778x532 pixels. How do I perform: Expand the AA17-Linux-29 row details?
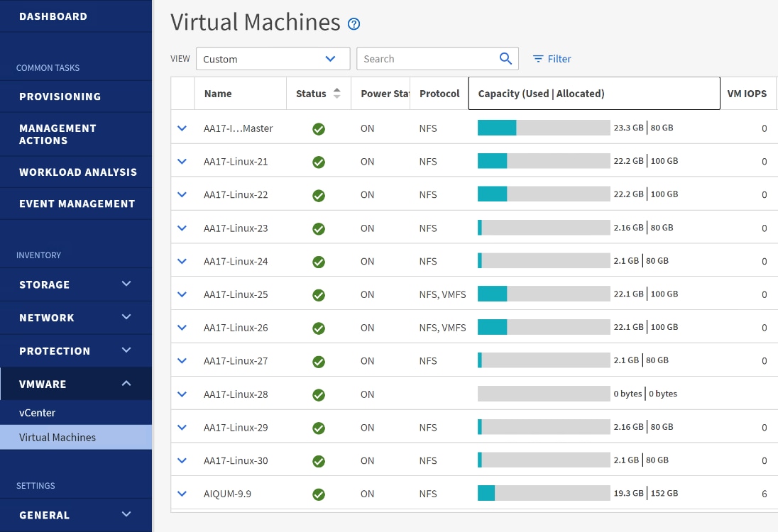click(182, 428)
